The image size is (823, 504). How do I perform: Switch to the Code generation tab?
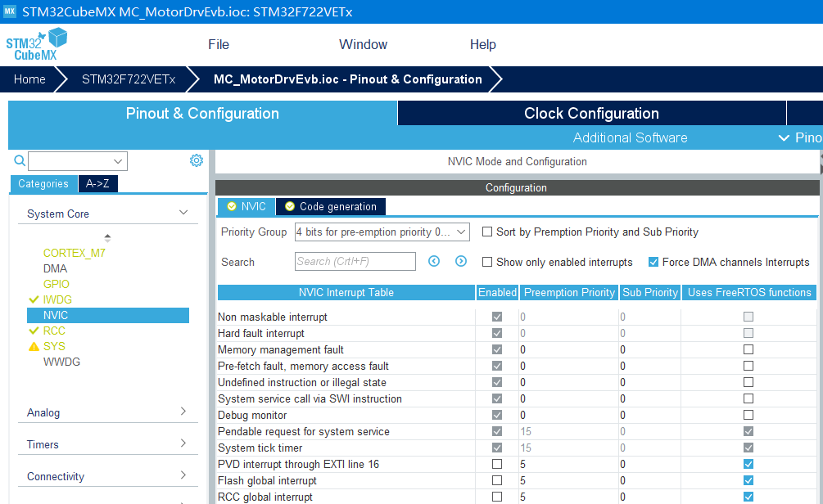[331, 207]
